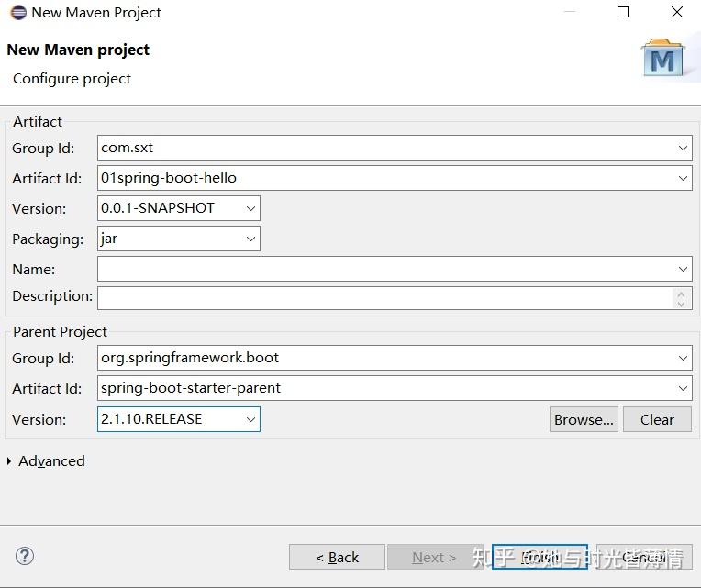Click into the Description text field
Screen dimensions: 701x588
click(385, 297)
